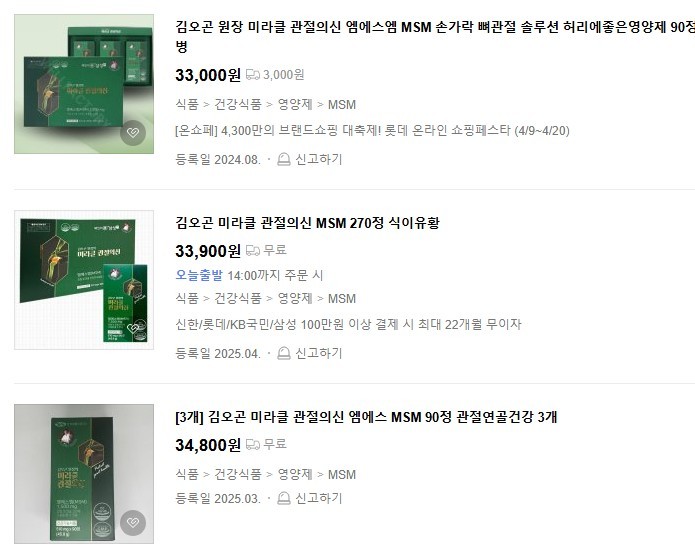Open the first product title link 김오곤 원장

pyautogui.click(x=435, y=36)
